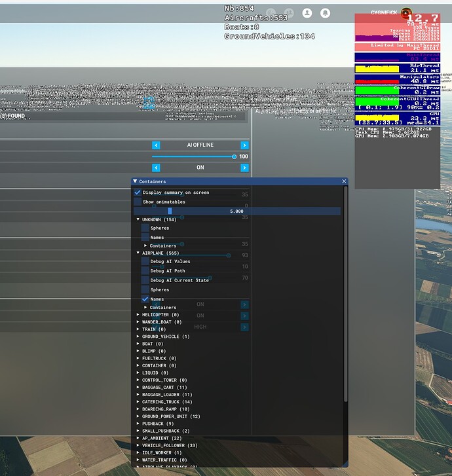Enable Spheres under AIRPLANE
The height and width of the screenshot is (476, 452).
[145, 289]
